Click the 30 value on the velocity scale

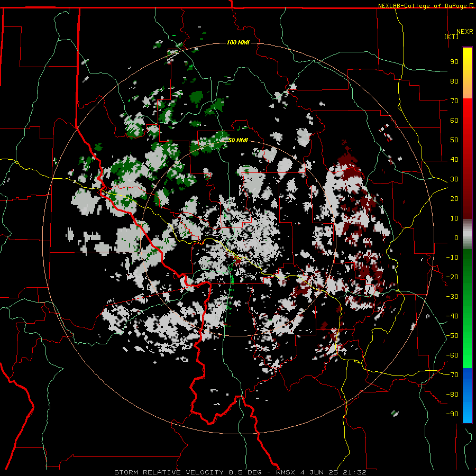454,179
